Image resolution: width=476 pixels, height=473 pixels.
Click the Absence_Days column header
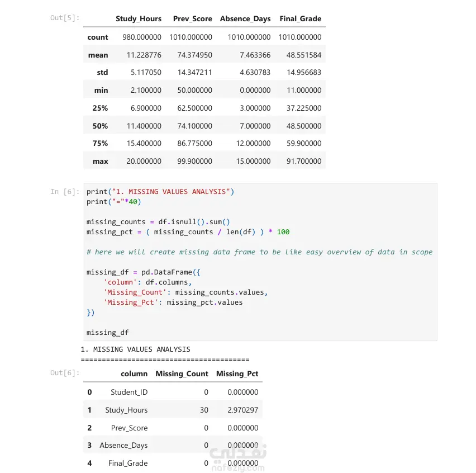tap(245, 19)
